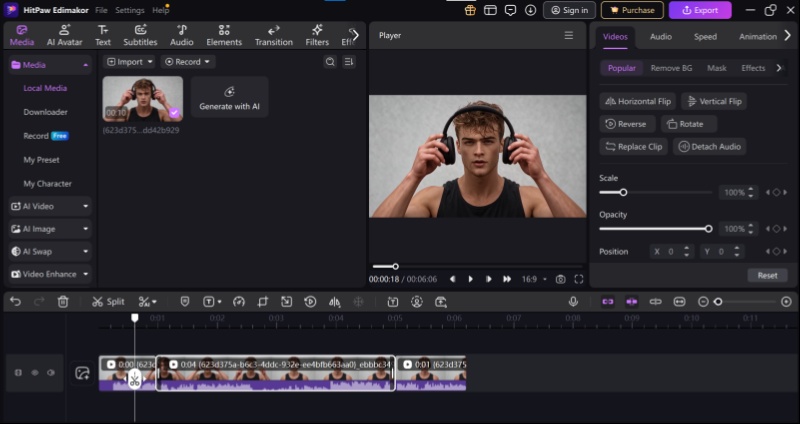Click the download icon in title bar
This screenshot has width=800, height=424.
(531, 10)
